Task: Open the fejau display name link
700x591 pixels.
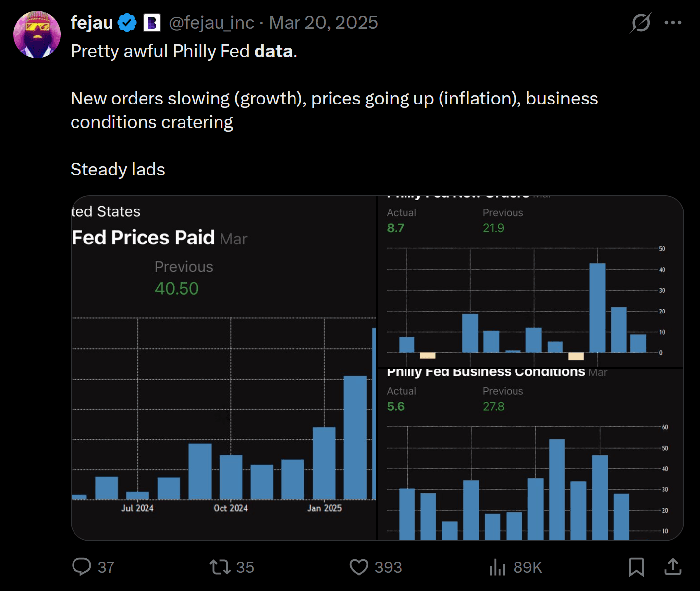Action: [92, 23]
